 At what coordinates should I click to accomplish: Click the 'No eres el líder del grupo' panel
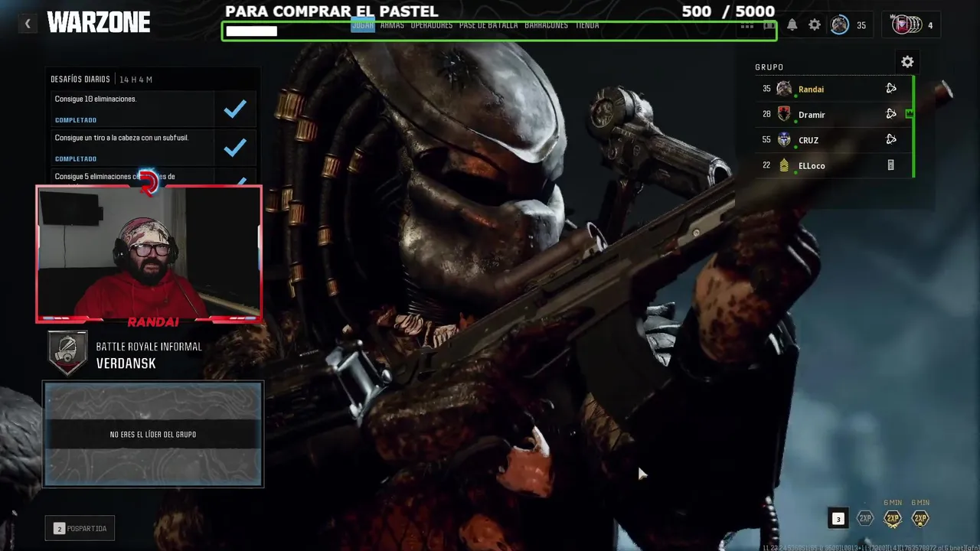point(153,434)
